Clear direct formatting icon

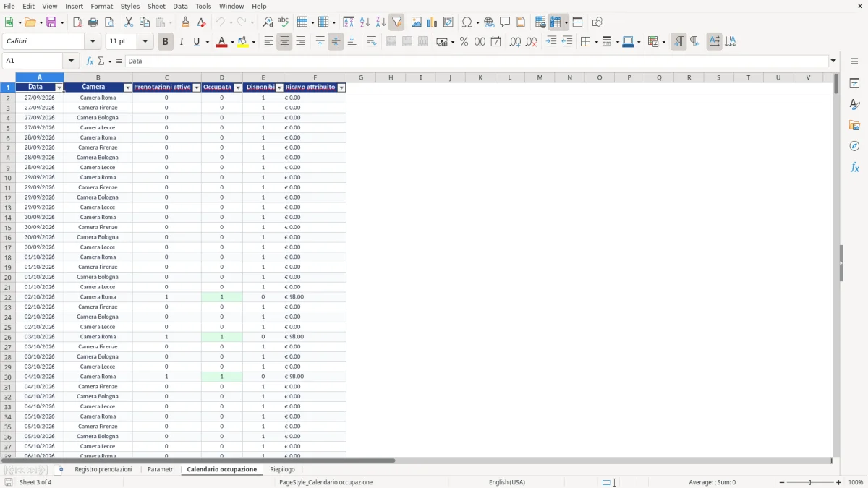click(201, 22)
